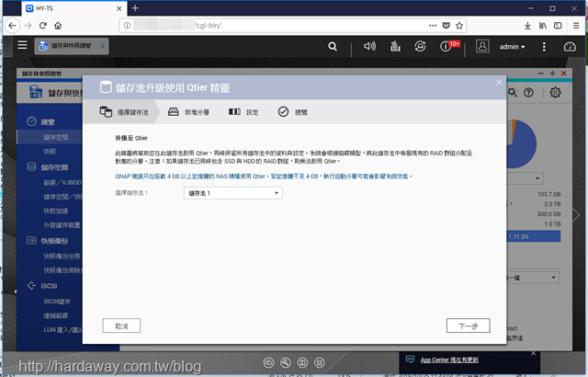The image size is (588, 377).
Task: Open the browser page actions dots
Action: [x=433, y=26]
